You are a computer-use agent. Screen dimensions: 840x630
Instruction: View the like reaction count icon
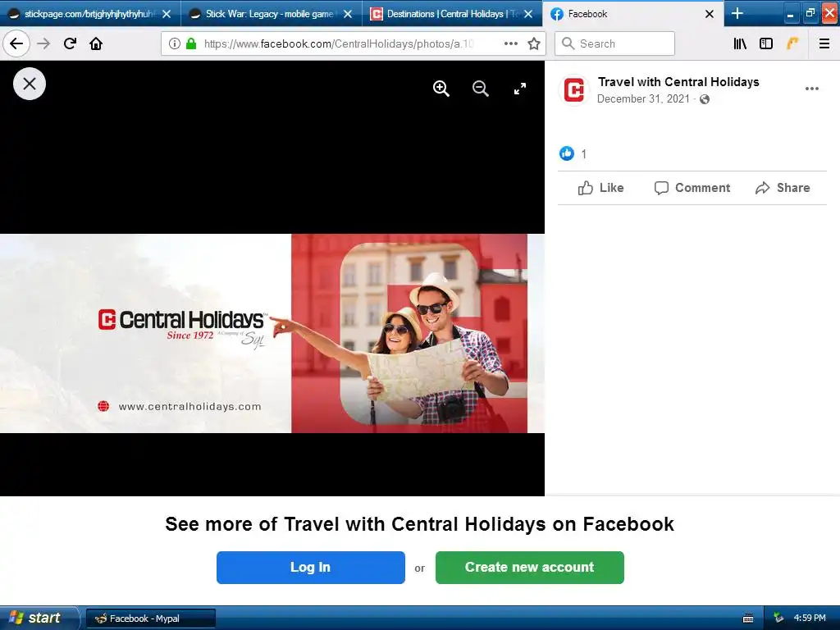point(566,153)
